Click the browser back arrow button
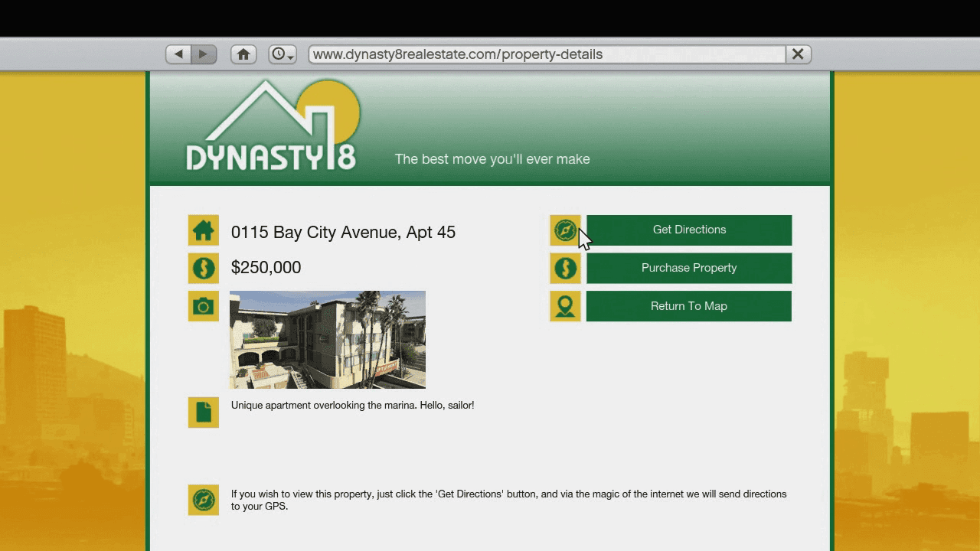980x551 pixels. [x=178, y=54]
